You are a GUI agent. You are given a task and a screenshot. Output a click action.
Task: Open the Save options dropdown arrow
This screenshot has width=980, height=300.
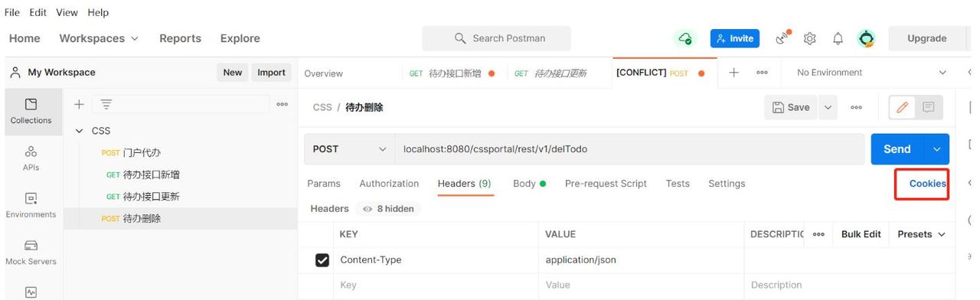tap(828, 108)
